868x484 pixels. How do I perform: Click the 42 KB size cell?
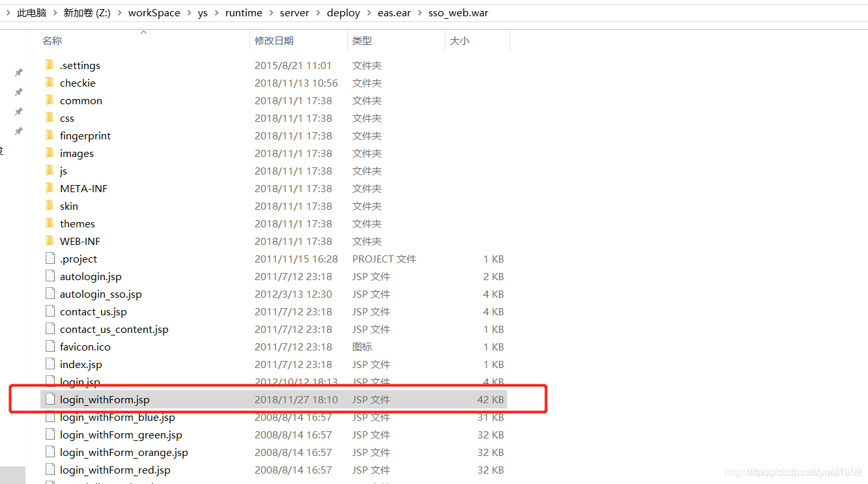491,399
